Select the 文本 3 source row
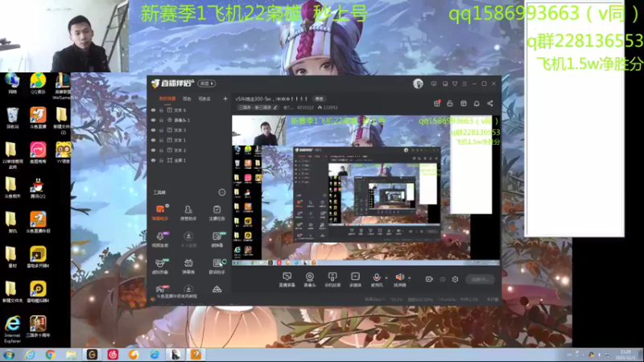This screenshot has width=644, height=362. 189,130
